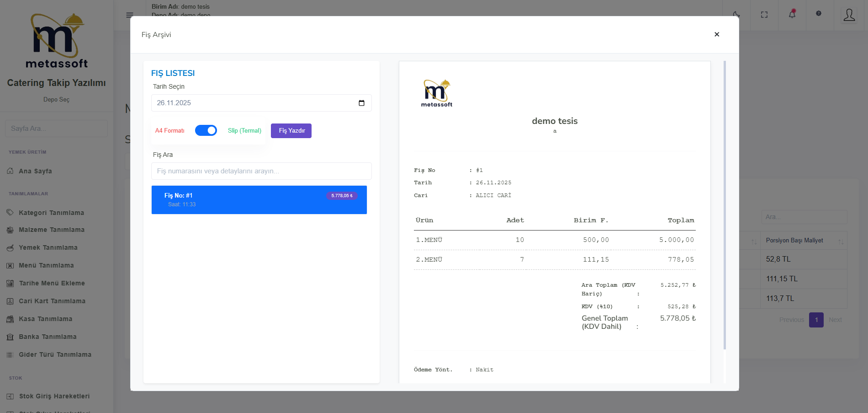The image size is (868, 413).
Task: Open the user profile icon
Action: (849, 15)
